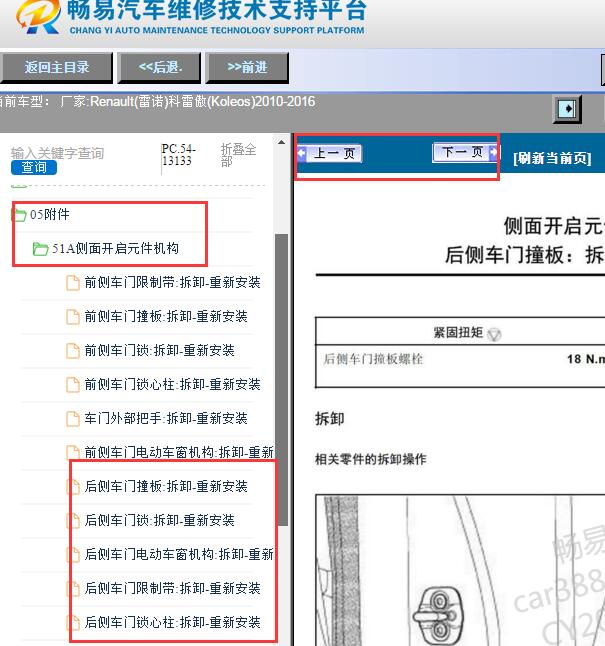The image size is (605, 646).
Task: Click the 05附件 folder icon
Action: pos(19,215)
